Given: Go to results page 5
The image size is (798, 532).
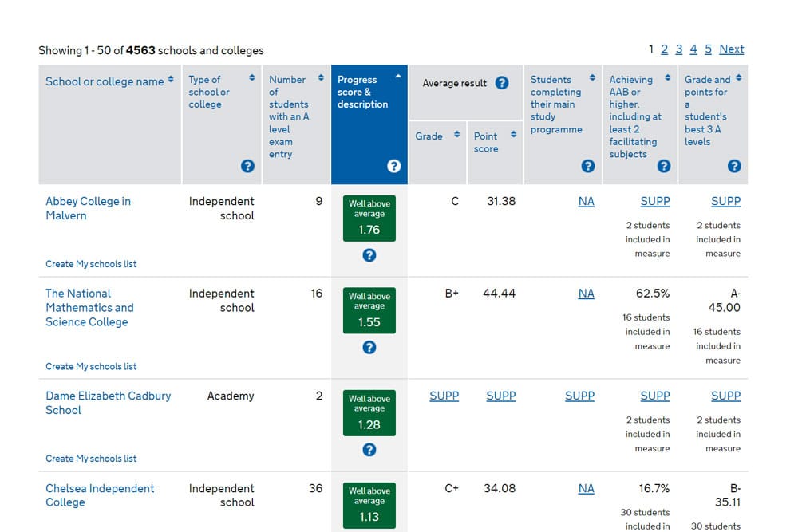Looking at the screenshot, I should click(x=708, y=49).
